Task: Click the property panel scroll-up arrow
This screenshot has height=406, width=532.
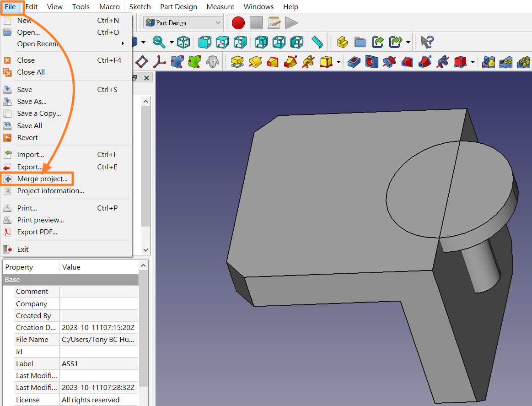Action: 143,265
